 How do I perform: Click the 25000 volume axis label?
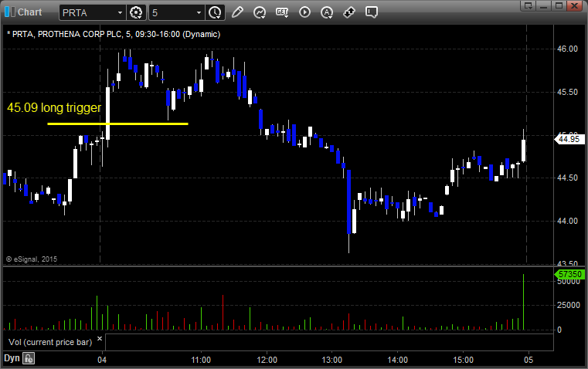(x=569, y=306)
